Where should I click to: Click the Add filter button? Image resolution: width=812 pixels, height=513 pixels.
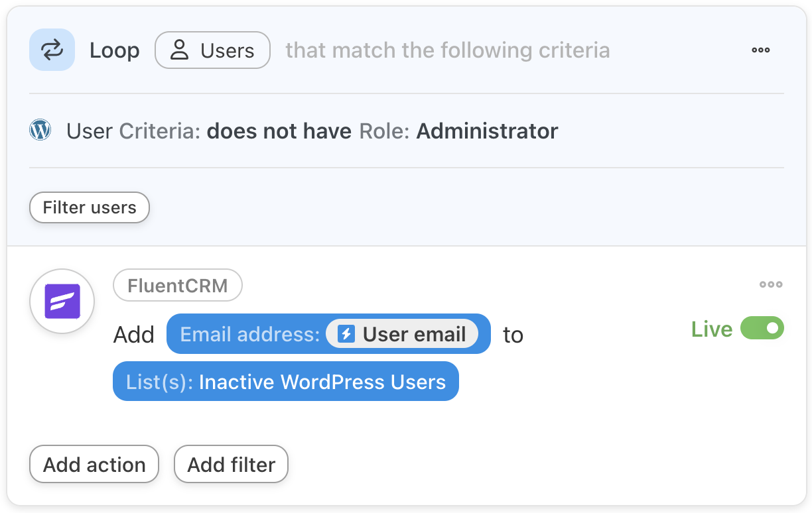[231, 465]
